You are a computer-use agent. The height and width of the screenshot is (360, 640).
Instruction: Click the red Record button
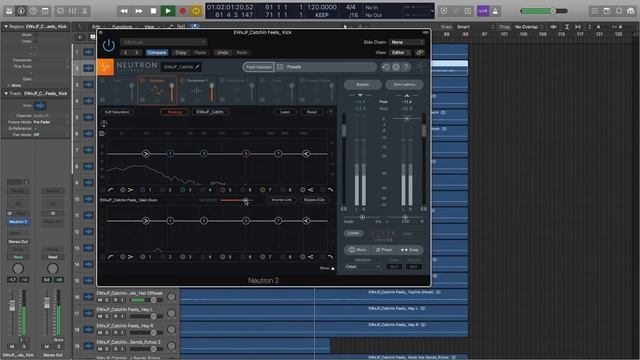point(183,11)
